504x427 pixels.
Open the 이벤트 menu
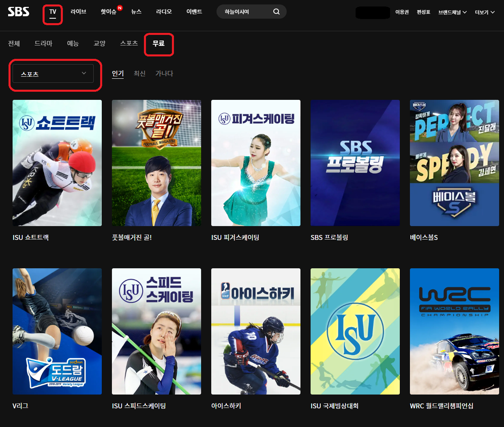tap(194, 12)
